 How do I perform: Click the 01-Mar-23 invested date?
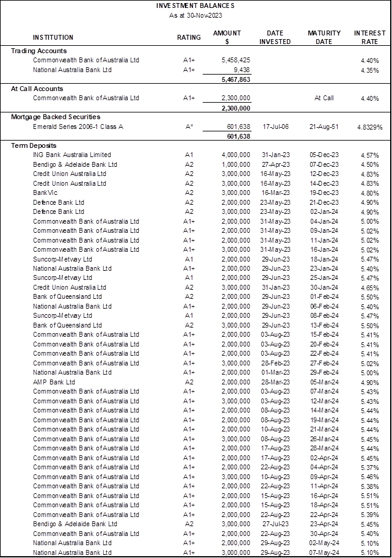[x=275, y=372]
